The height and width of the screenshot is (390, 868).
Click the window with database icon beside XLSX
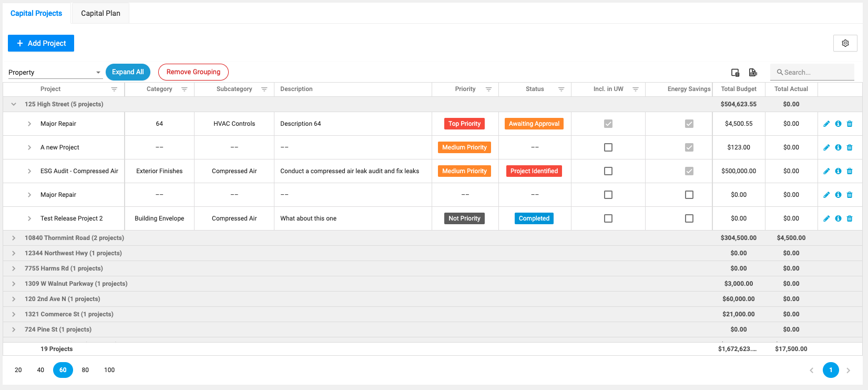[x=736, y=73]
